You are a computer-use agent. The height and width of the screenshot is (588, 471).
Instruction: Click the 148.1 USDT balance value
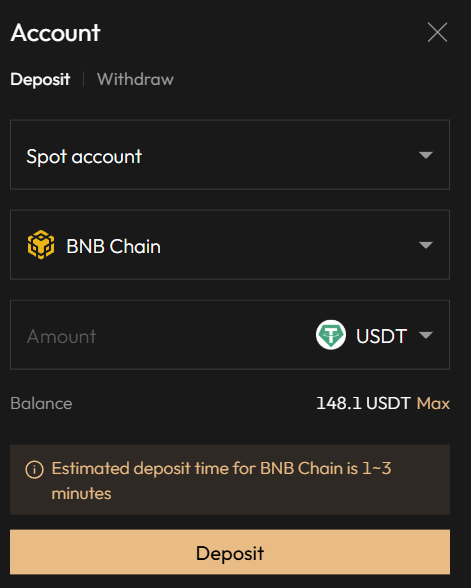363,404
